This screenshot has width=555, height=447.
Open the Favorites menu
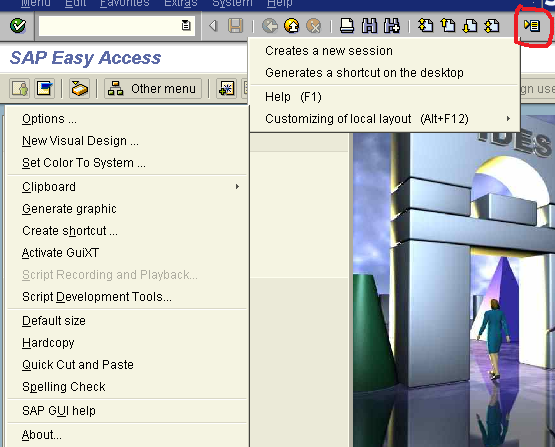click(125, 4)
